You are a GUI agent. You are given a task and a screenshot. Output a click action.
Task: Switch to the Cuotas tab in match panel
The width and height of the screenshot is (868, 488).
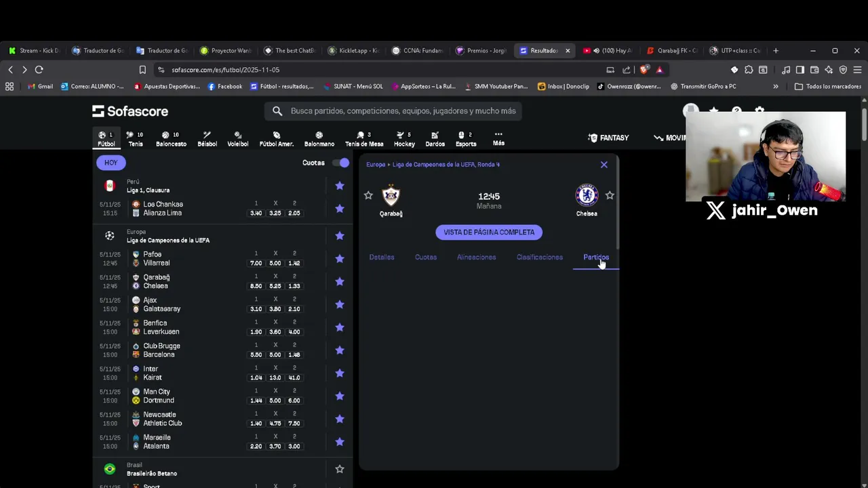(426, 258)
